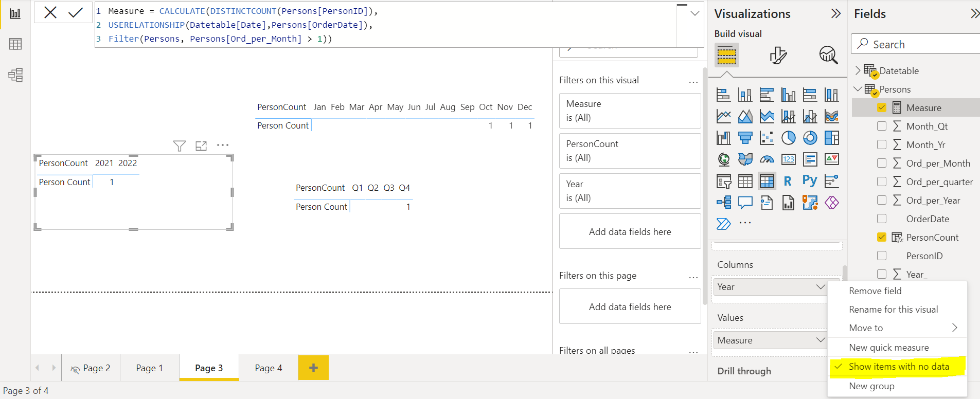Choose the Treemap visual
This screenshot has width=980, height=399.
tap(831, 138)
